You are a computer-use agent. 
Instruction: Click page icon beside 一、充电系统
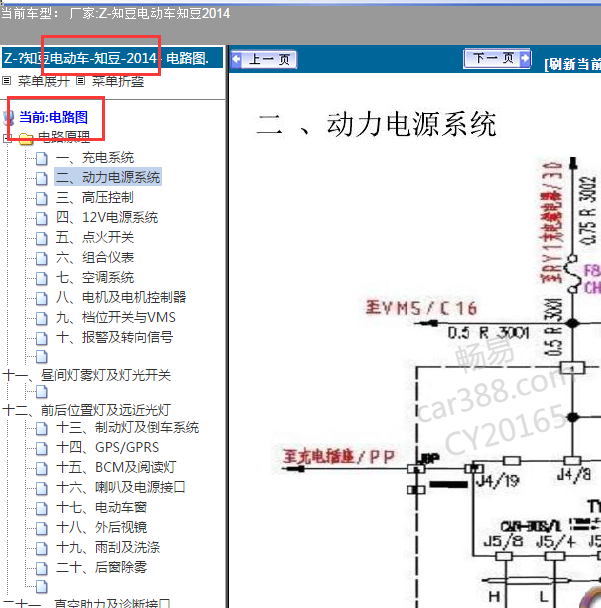[41, 158]
